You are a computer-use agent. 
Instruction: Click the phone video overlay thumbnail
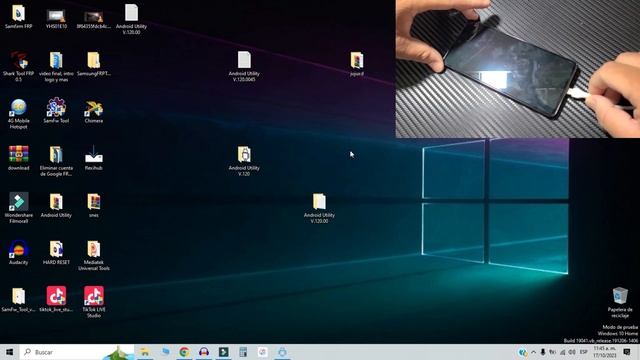518,69
